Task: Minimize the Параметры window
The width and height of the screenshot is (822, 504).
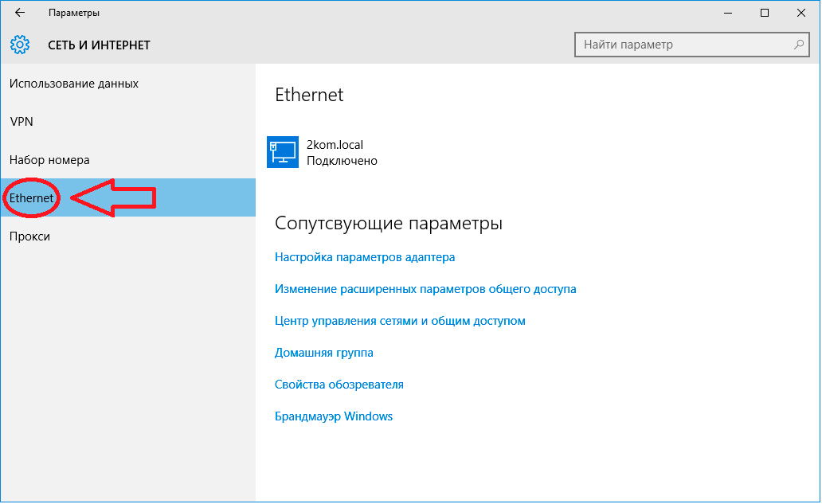Action: coord(729,13)
